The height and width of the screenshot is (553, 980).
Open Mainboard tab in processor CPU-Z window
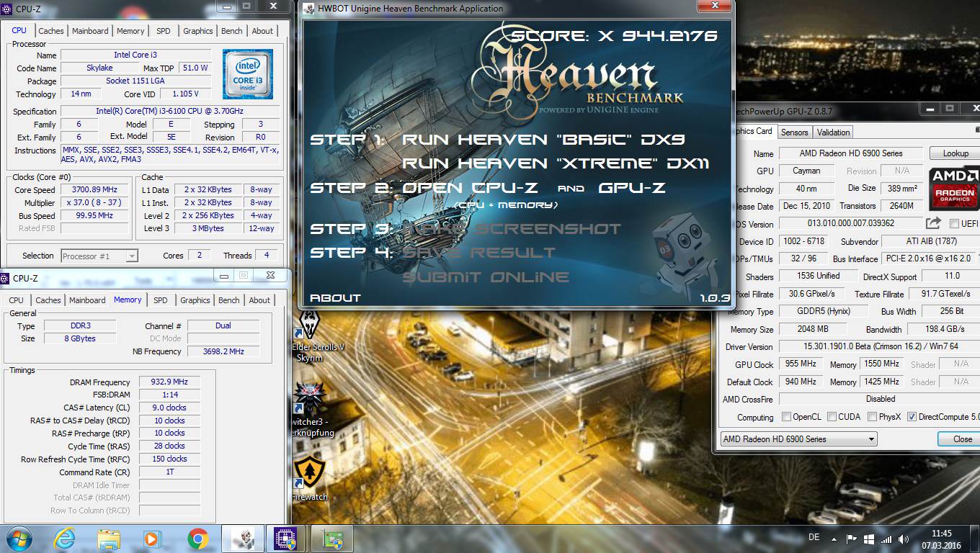(x=90, y=31)
